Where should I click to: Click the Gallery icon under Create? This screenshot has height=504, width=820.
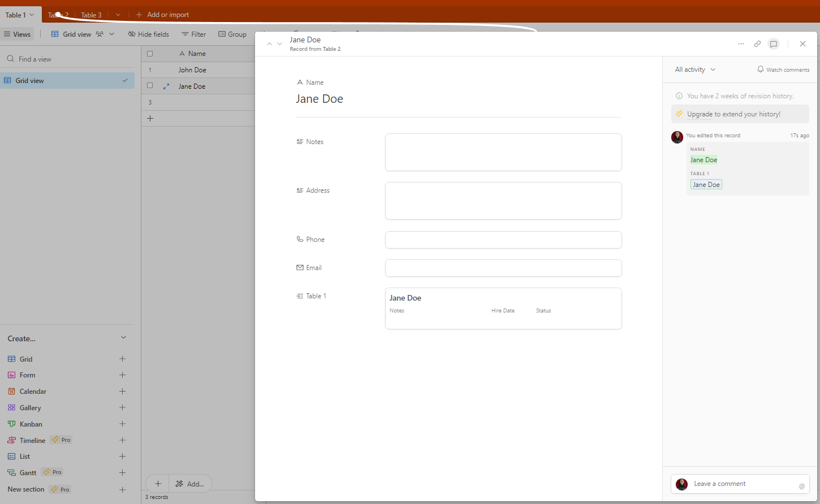pyautogui.click(x=11, y=407)
